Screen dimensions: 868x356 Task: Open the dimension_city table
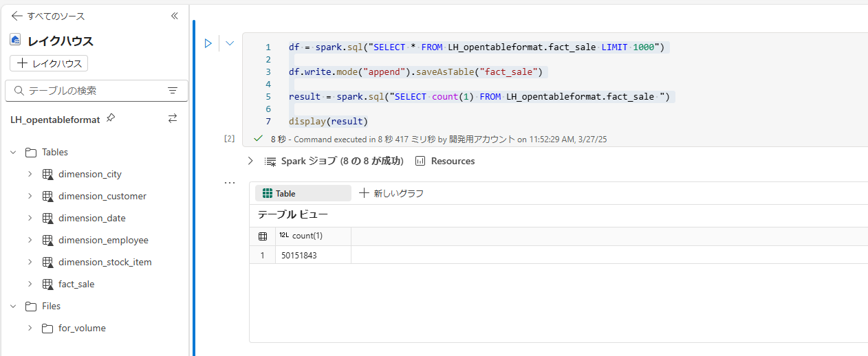click(90, 174)
